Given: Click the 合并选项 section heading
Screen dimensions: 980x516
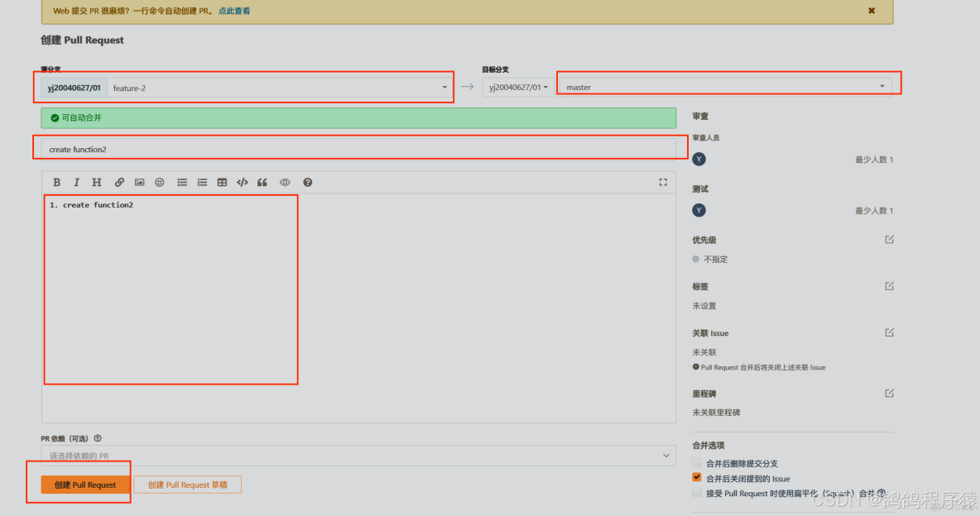Looking at the screenshot, I should (x=709, y=446).
